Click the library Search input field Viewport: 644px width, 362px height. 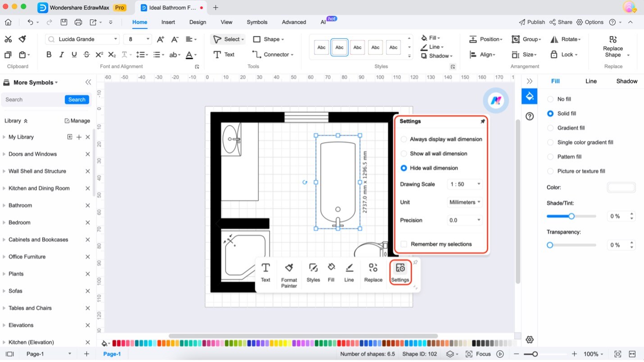33,100
